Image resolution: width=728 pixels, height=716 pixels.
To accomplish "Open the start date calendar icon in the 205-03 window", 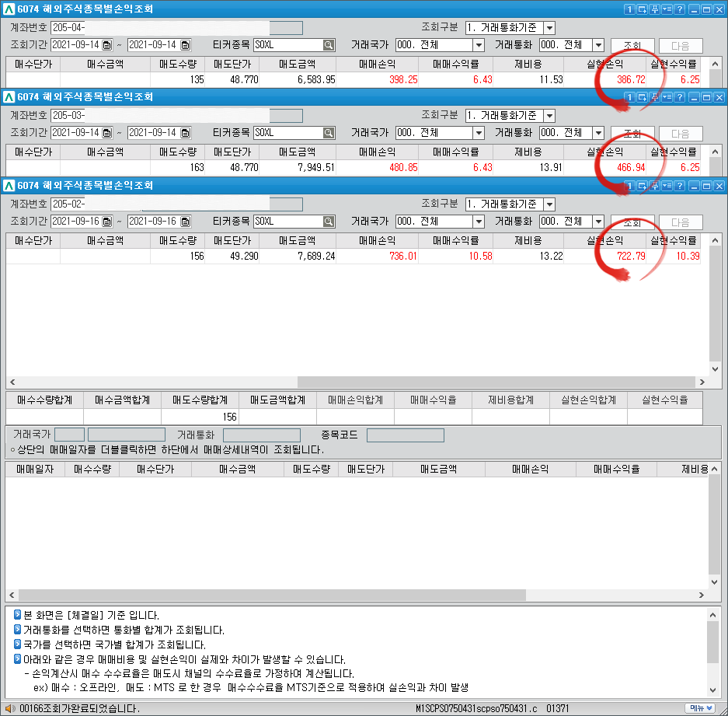I will tap(107, 133).
